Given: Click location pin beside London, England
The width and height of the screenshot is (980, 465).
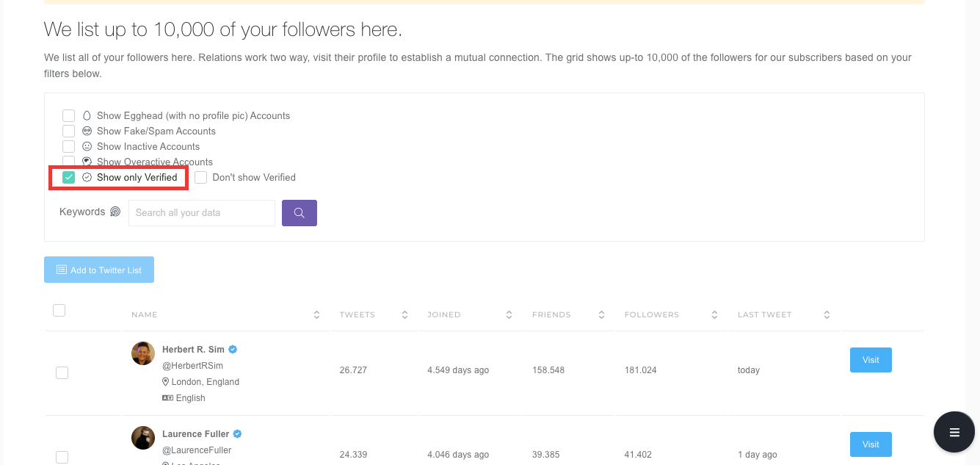Looking at the screenshot, I should (x=166, y=382).
